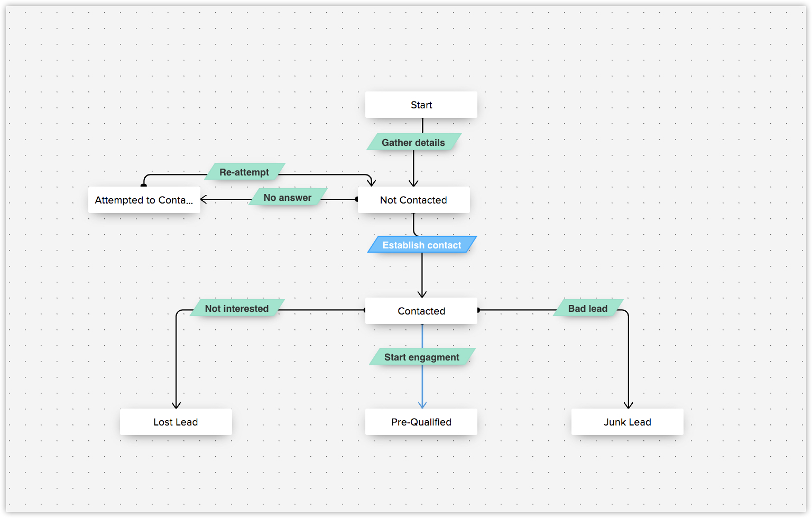Select the Start state node
The height and width of the screenshot is (518, 812).
pyautogui.click(x=421, y=105)
